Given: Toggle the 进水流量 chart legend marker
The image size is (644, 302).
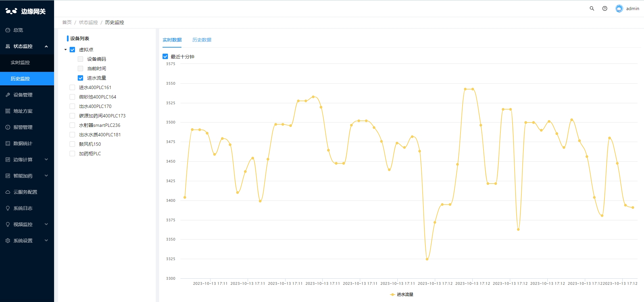Looking at the screenshot, I should (392, 295).
